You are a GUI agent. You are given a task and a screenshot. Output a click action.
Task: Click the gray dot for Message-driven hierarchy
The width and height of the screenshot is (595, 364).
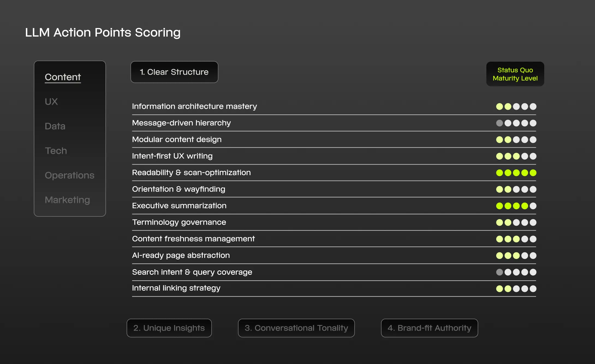499,123
